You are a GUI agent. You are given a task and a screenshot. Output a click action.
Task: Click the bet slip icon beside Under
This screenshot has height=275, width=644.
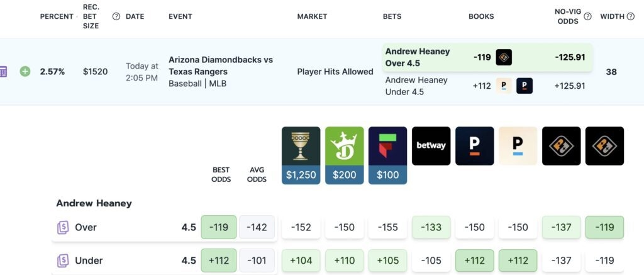[63, 261]
